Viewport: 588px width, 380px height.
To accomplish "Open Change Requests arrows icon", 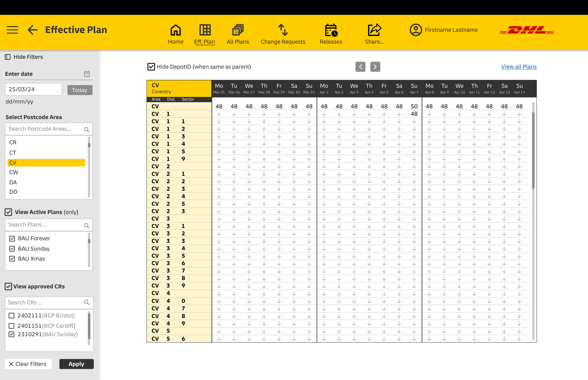I will click(x=283, y=30).
